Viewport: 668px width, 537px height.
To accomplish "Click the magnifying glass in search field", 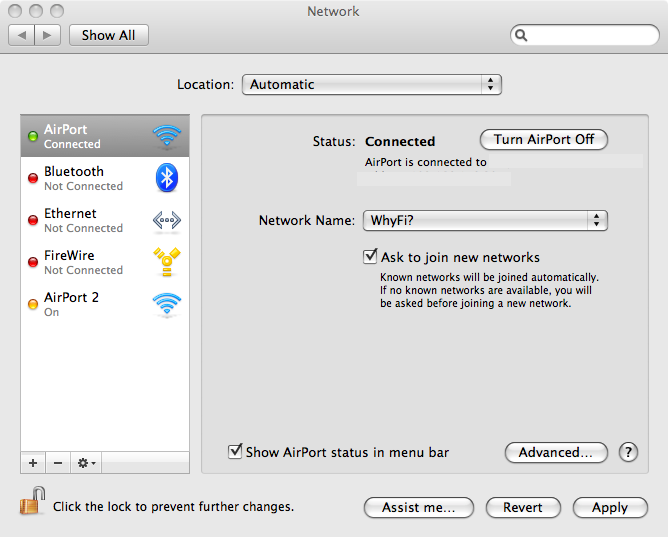I will [521, 35].
